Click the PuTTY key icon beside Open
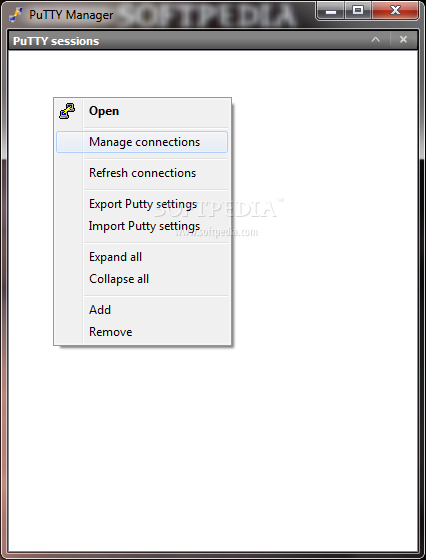 (67, 111)
